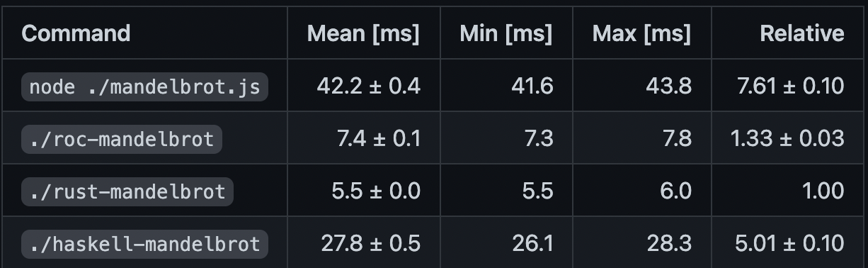Click the 5.01 ± 0.10 relative value
Image resolution: width=868 pixels, height=268 pixels.
(790, 243)
